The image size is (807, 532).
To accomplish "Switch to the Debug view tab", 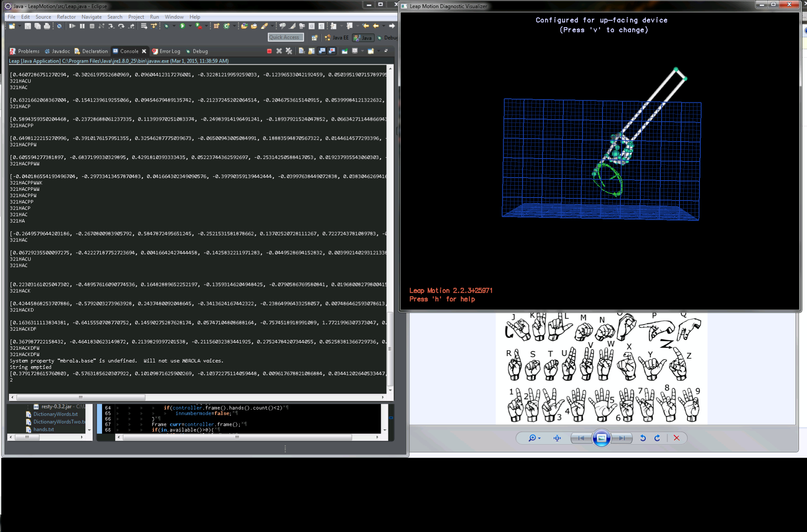I will pos(197,51).
